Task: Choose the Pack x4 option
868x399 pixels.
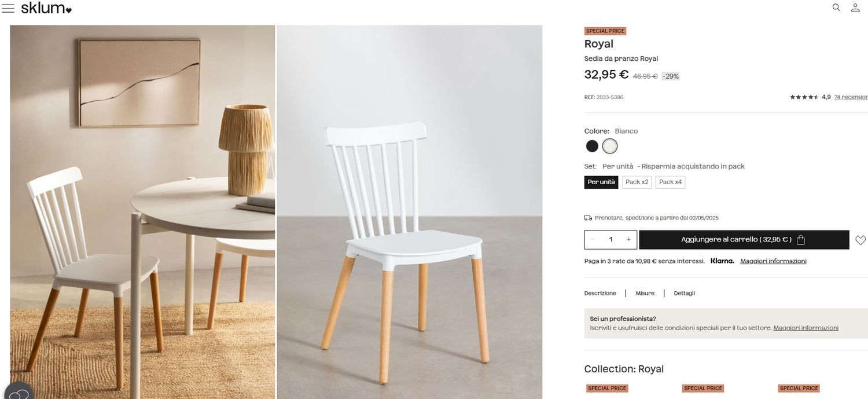Action: 671,182
